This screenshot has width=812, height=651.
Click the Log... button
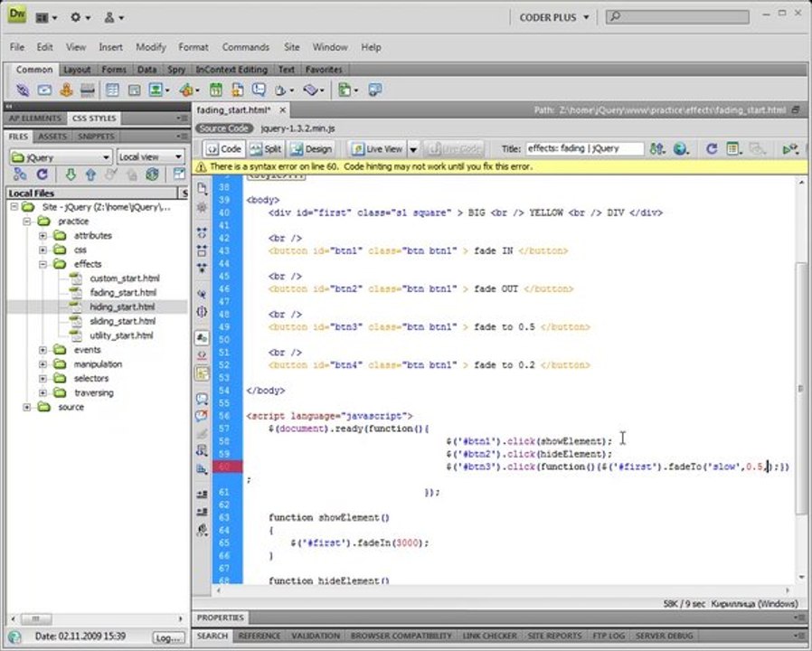[169, 638]
